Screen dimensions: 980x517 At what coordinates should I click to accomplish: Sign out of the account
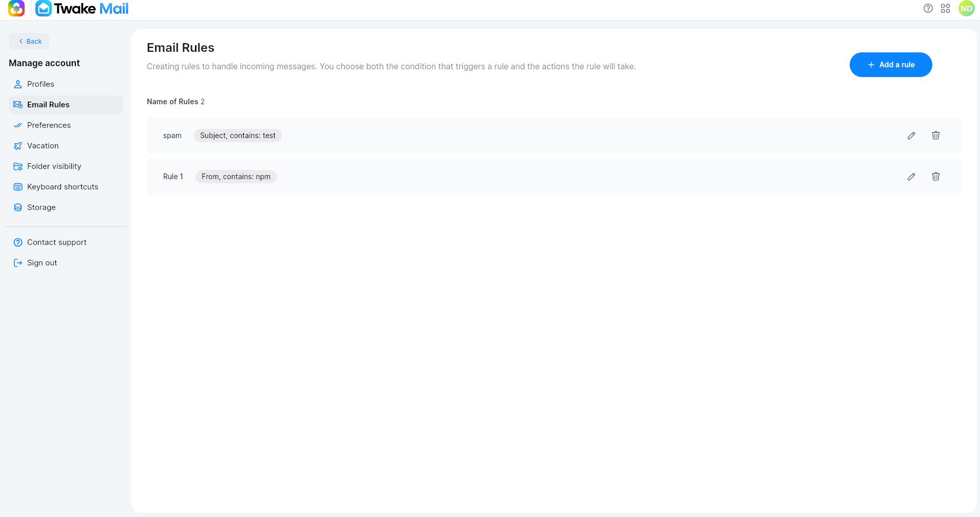coord(66,263)
